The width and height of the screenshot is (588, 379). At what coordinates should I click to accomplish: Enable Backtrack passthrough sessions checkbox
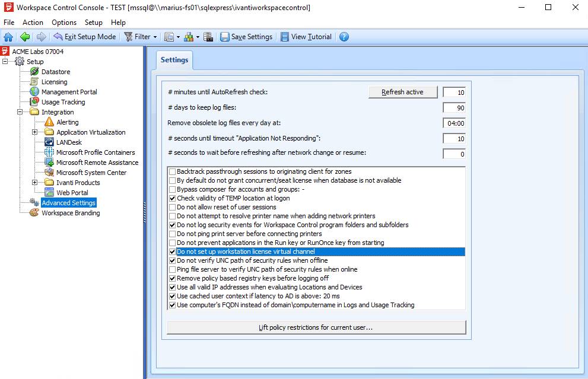[x=173, y=171]
